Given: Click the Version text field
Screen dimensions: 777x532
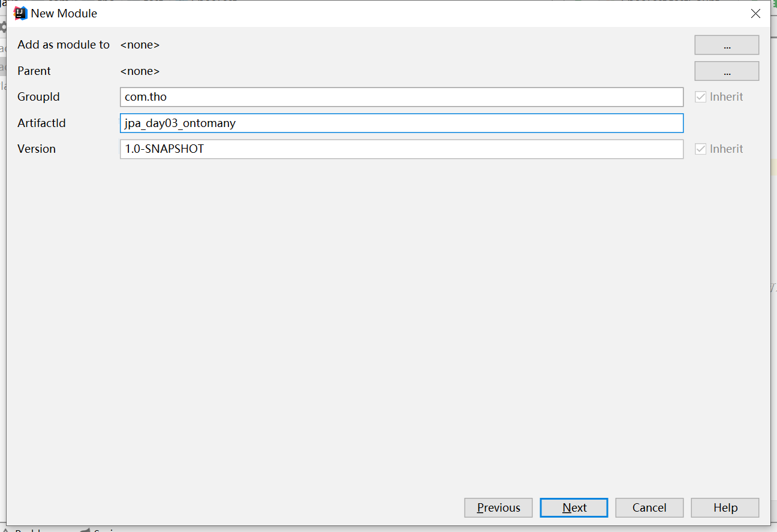Looking at the screenshot, I should pos(402,149).
